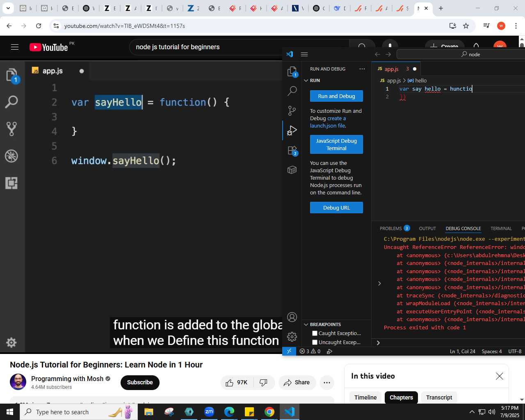Open errors and warnings status bar indicator
525x420 pixels.
(x=310, y=351)
